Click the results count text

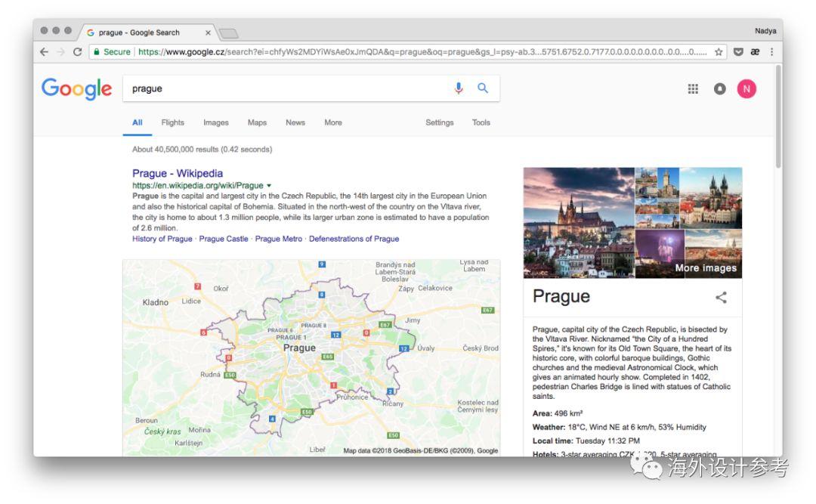[202, 150]
